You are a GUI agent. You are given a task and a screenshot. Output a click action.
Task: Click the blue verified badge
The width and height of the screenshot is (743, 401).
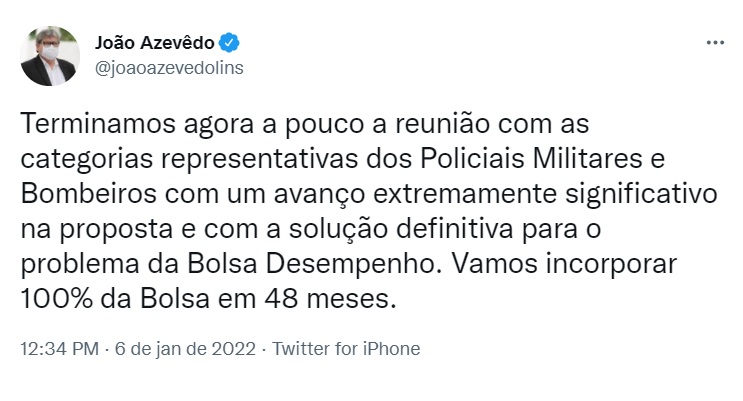click(230, 43)
